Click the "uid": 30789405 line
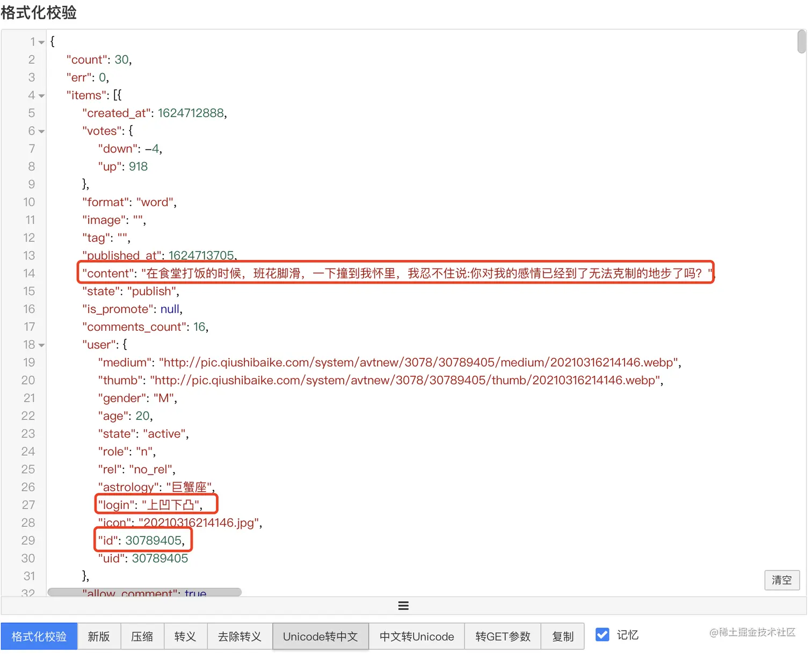 click(143, 558)
